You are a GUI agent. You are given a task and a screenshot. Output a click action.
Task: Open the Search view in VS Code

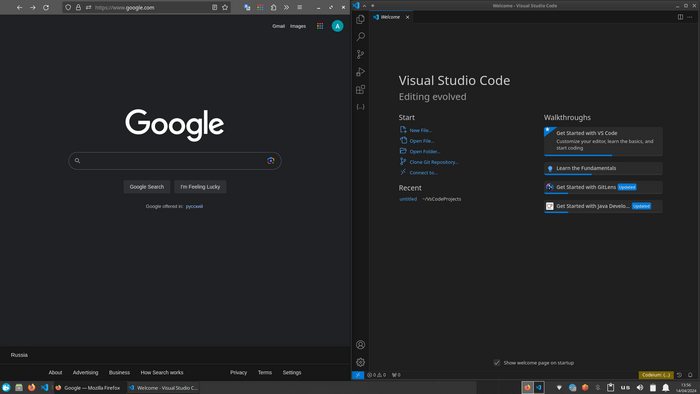360,37
